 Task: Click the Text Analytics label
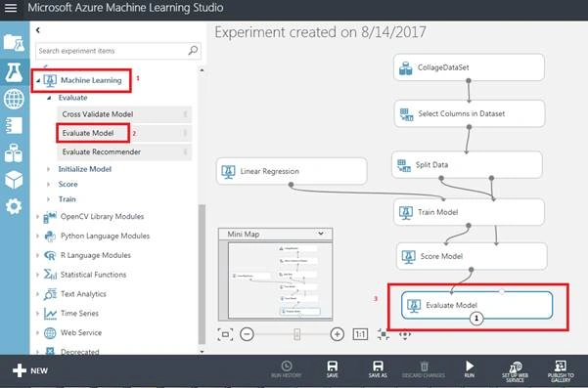click(83, 294)
